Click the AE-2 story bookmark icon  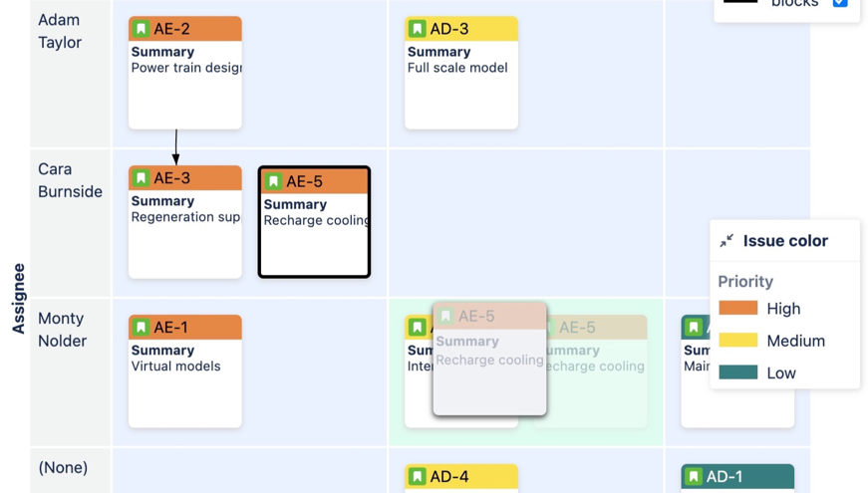click(x=142, y=29)
